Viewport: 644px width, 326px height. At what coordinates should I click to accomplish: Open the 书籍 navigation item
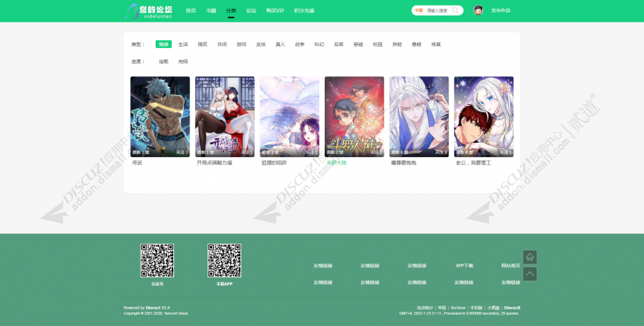click(x=211, y=11)
